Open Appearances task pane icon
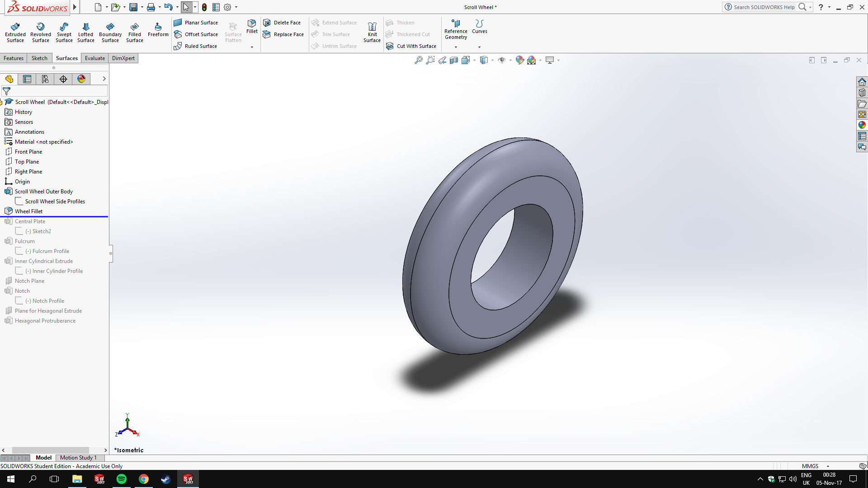868x488 pixels. [862, 125]
